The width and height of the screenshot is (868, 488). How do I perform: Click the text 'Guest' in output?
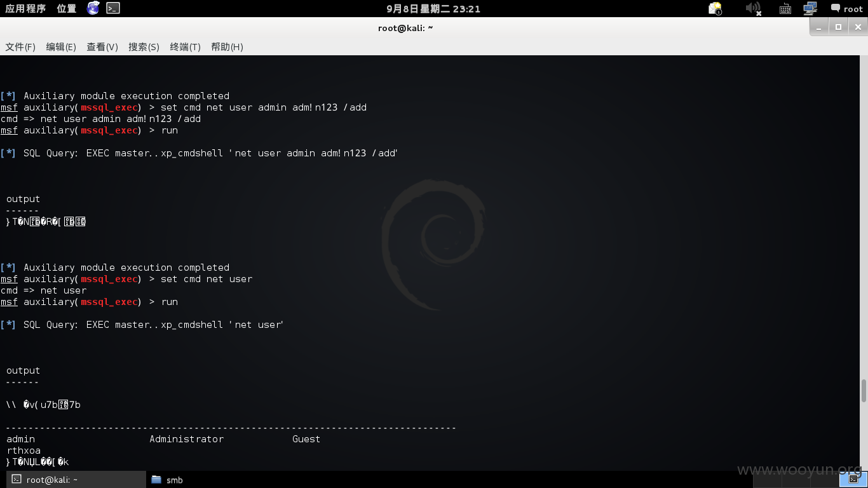click(x=306, y=439)
